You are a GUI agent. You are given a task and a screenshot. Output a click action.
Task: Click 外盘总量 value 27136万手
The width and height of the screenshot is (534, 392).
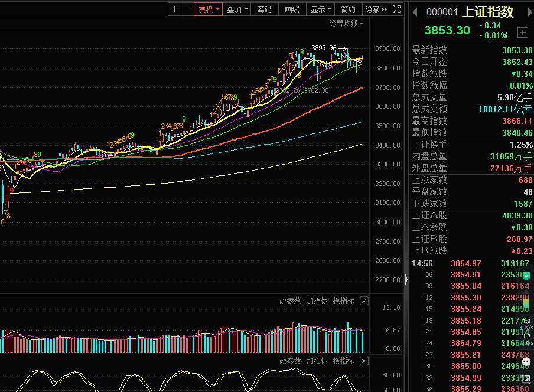(511, 168)
